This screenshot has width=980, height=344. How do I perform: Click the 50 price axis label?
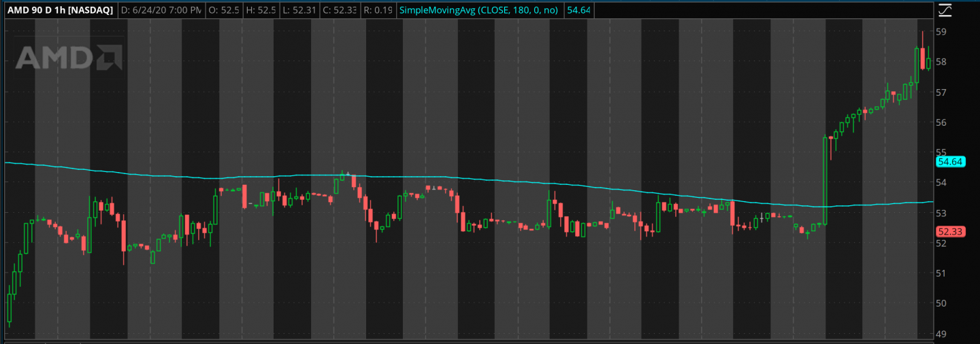click(942, 303)
